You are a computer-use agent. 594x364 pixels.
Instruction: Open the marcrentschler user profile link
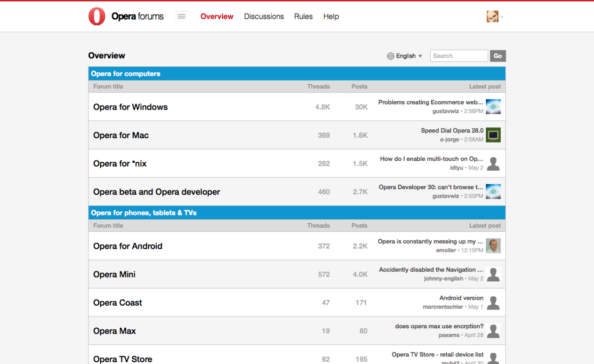click(443, 307)
